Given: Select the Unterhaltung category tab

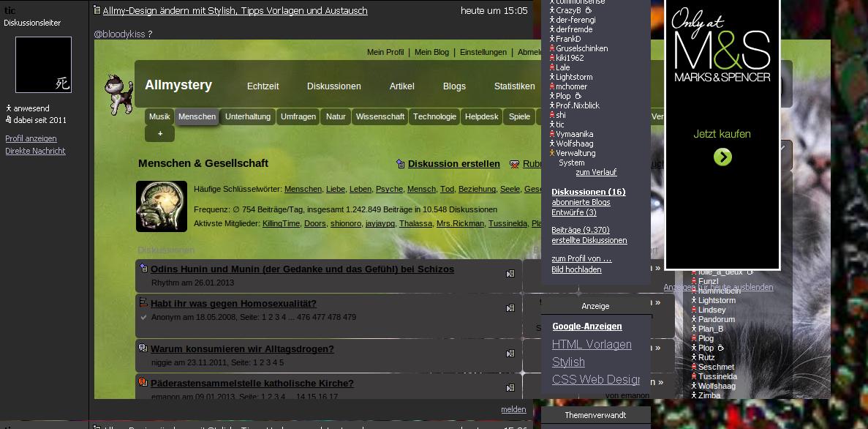Looking at the screenshot, I should coord(247,116).
